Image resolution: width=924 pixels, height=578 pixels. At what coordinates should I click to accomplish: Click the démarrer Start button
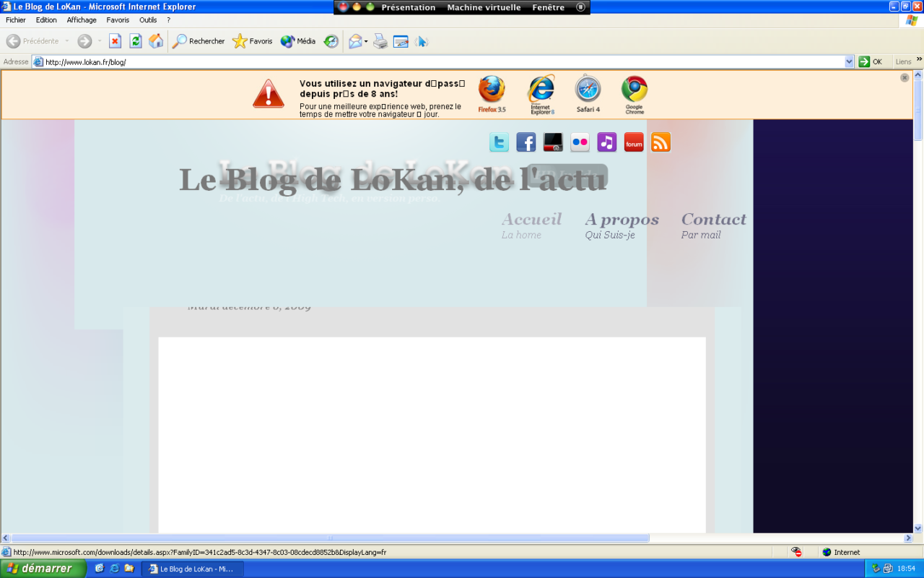[43, 569]
